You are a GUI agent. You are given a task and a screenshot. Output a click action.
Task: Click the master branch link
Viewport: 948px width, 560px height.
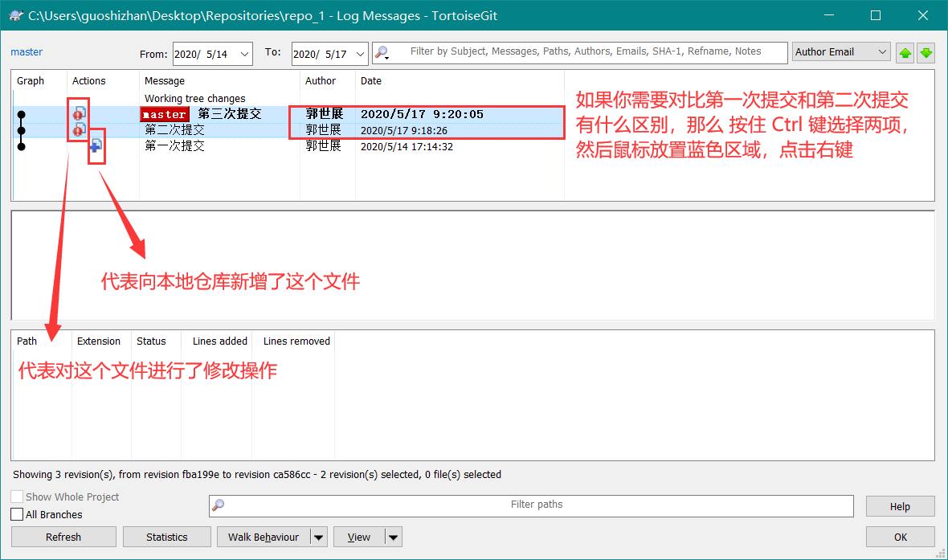[x=27, y=52]
